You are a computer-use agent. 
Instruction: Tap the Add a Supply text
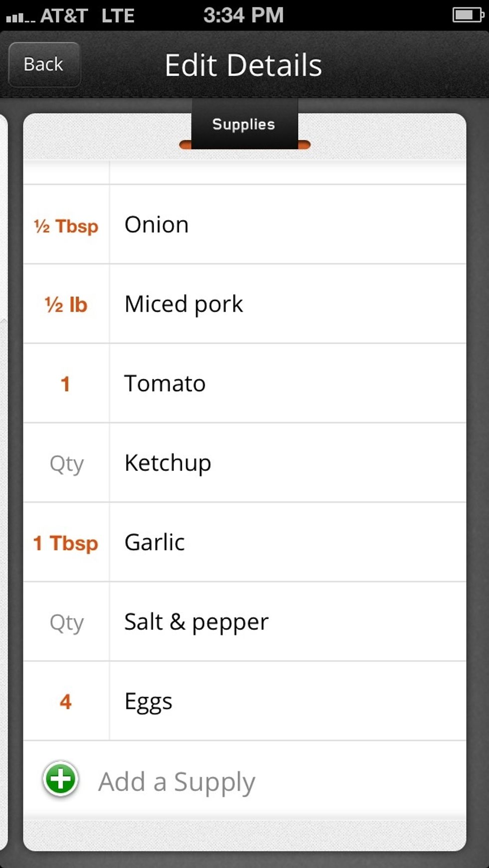click(177, 782)
